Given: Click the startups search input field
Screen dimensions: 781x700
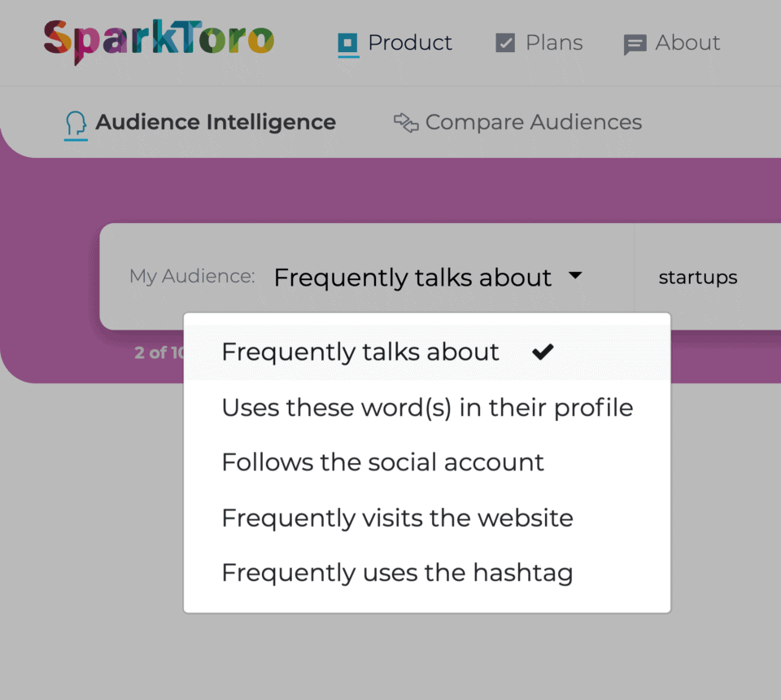Looking at the screenshot, I should coord(698,277).
